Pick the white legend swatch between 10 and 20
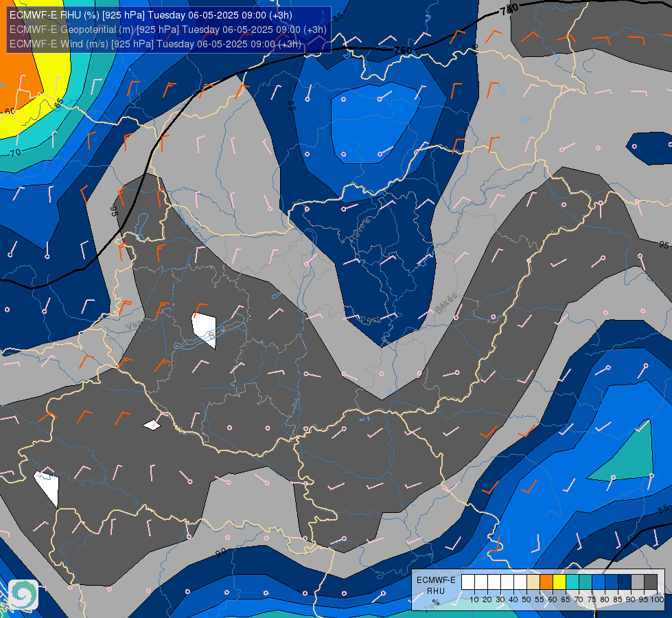Viewport: 672px width, 618px height. tap(481, 582)
